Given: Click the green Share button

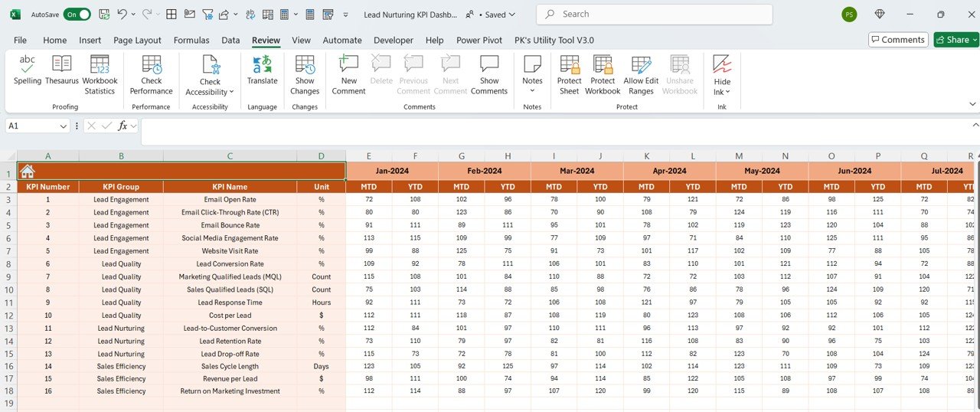Looking at the screenshot, I should tap(956, 40).
